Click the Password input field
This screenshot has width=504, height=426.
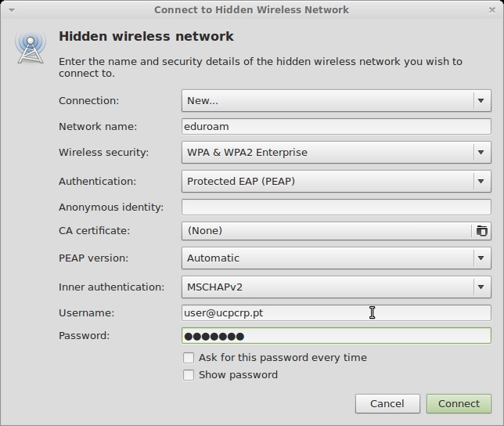[x=336, y=336]
